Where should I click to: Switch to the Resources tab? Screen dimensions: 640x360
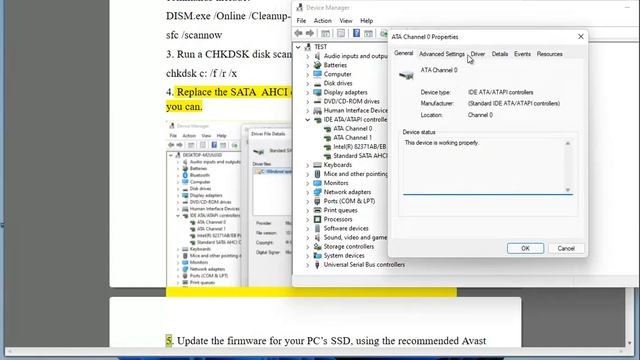tap(549, 54)
